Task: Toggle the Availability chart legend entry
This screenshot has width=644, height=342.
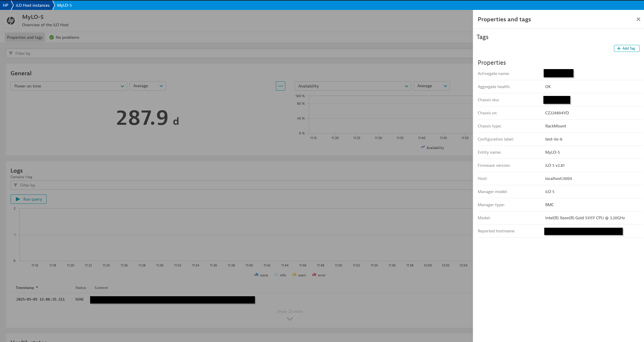Action: point(433,148)
